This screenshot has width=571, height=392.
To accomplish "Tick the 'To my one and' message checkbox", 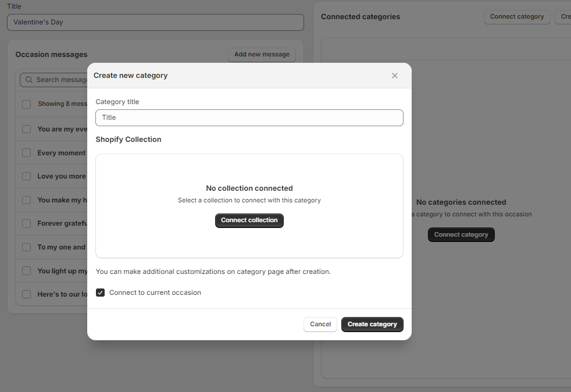I will click(26, 247).
